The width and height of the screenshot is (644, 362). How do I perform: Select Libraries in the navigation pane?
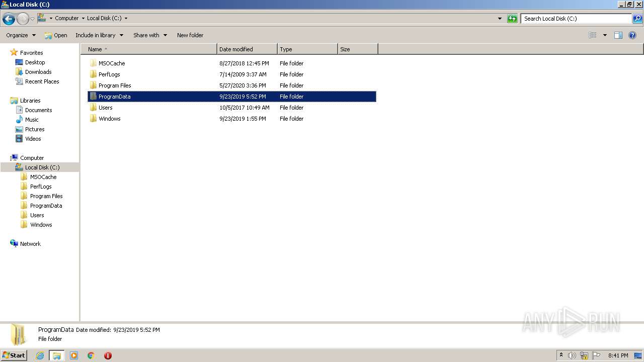[30, 101]
